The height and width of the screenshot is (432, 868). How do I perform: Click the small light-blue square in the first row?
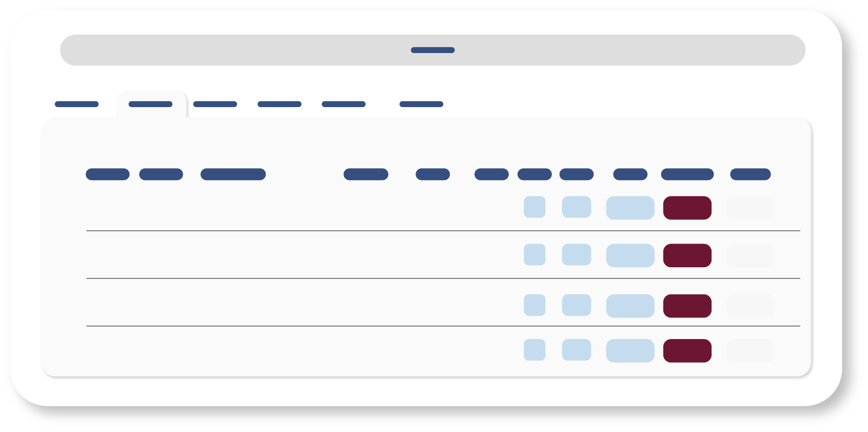[534, 207]
